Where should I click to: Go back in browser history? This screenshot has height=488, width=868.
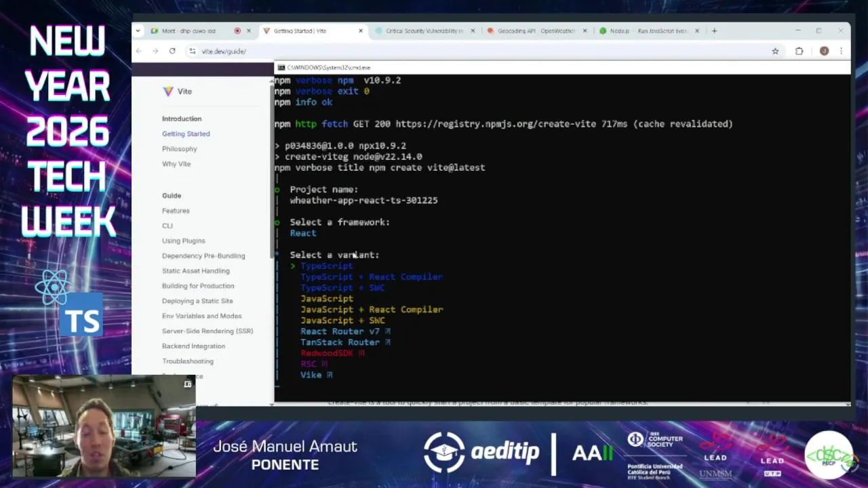click(x=139, y=51)
